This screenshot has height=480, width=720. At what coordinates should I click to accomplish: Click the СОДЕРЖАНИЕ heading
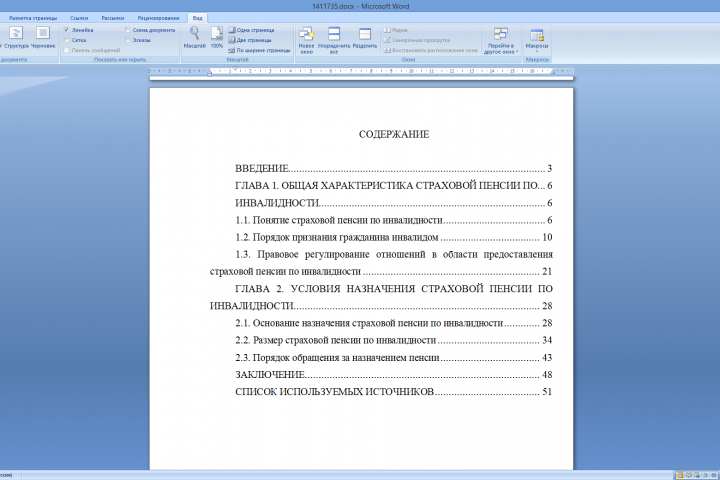click(x=394, y=134)
